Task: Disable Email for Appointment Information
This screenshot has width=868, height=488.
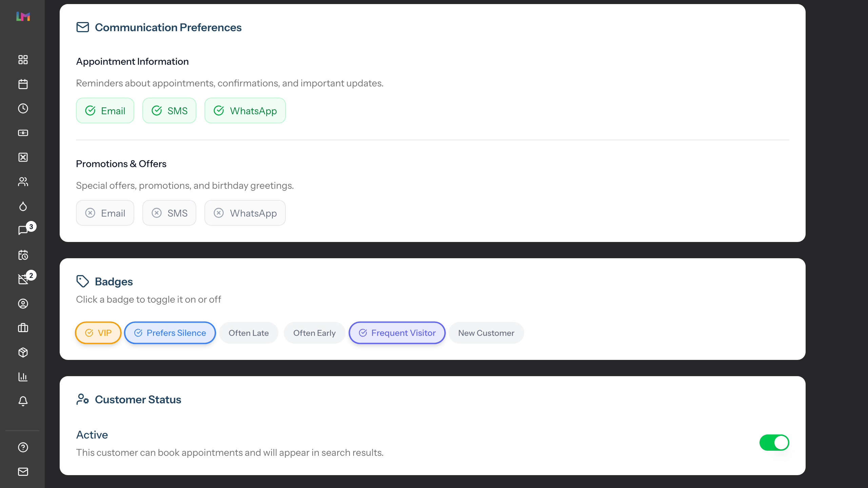Action: pos(105,111)
